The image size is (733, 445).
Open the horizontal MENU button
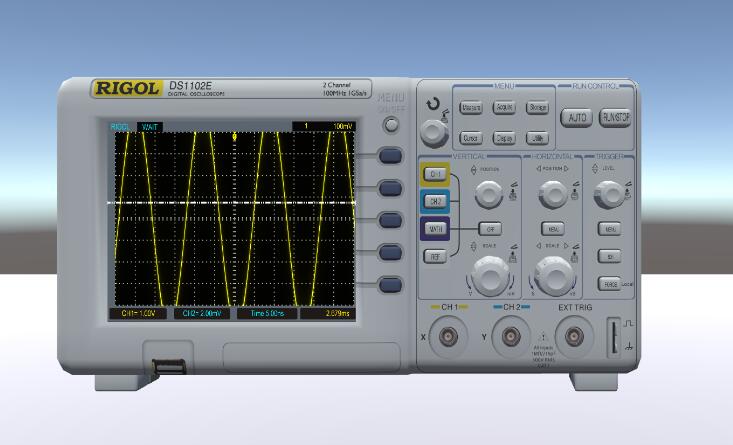pyautogui.click(x=551, y=228)
